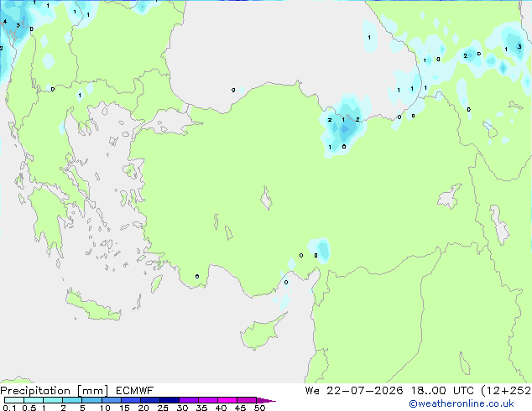Viewport: 532px width, 411px height.
Task: Click the dark blue rain core on Turkey's northeast coast
Action: (345, 129)
